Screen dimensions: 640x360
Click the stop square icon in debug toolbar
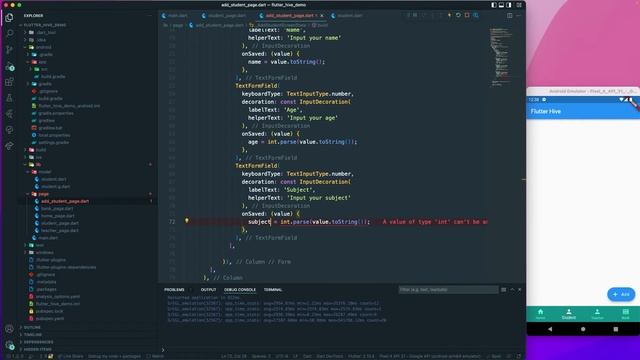point(467,16)
